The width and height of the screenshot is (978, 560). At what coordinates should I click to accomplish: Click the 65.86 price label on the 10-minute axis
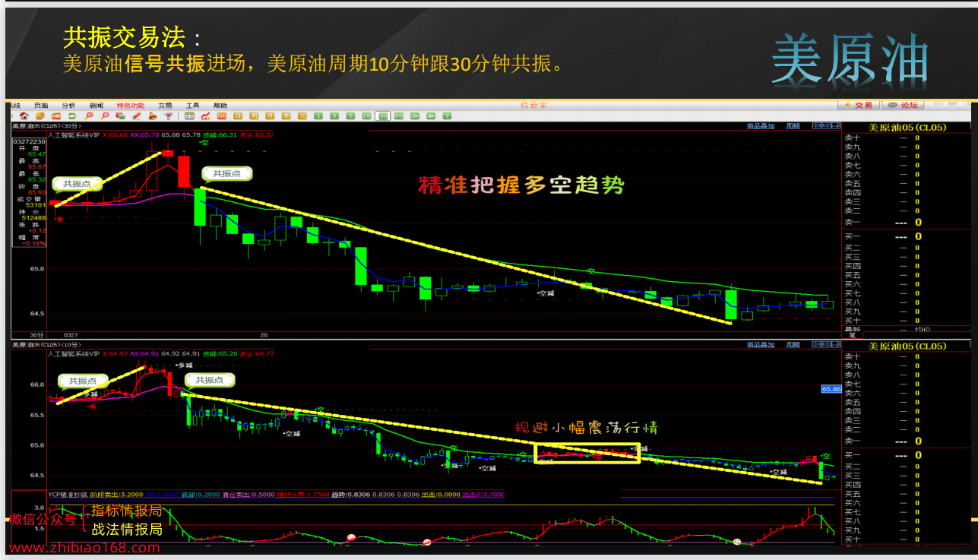(831, 389)
